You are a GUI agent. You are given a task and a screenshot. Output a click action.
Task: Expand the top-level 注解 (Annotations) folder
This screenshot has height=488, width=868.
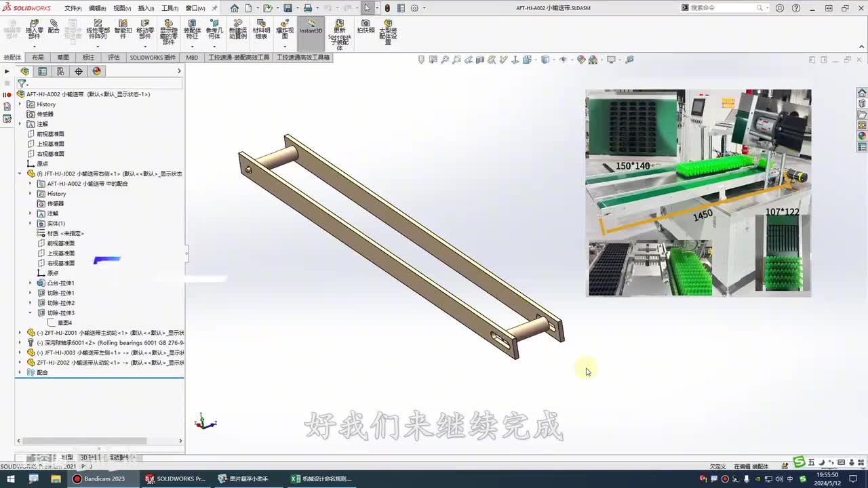click(x=20, y=124)
